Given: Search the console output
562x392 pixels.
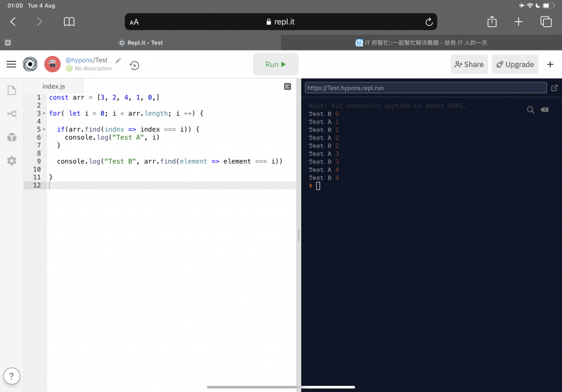Looking at the screenshot, I should (x=531, y=110).
